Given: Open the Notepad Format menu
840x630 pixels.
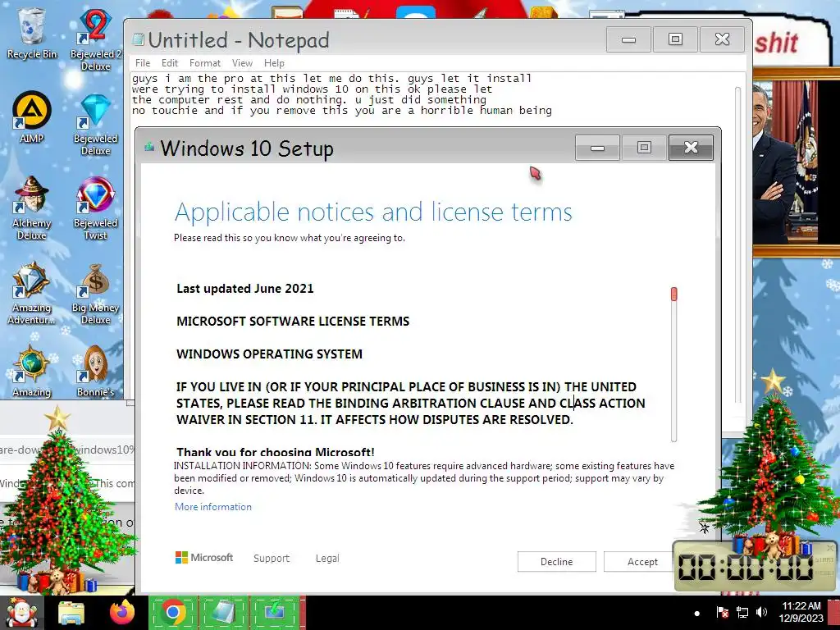Looking at the screenshot, I should 204,62.
